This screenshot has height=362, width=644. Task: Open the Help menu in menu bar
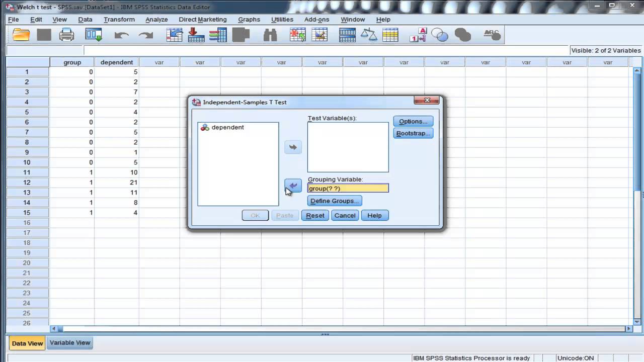click(383, 19)
